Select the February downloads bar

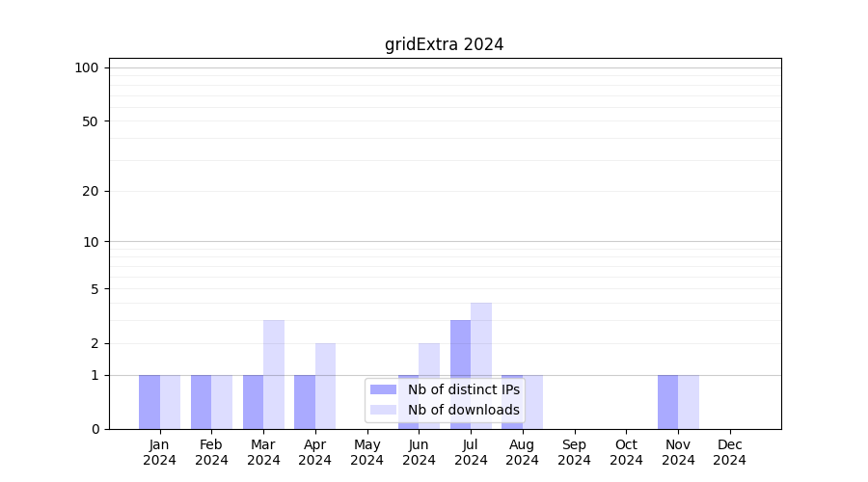coord(222,402)
